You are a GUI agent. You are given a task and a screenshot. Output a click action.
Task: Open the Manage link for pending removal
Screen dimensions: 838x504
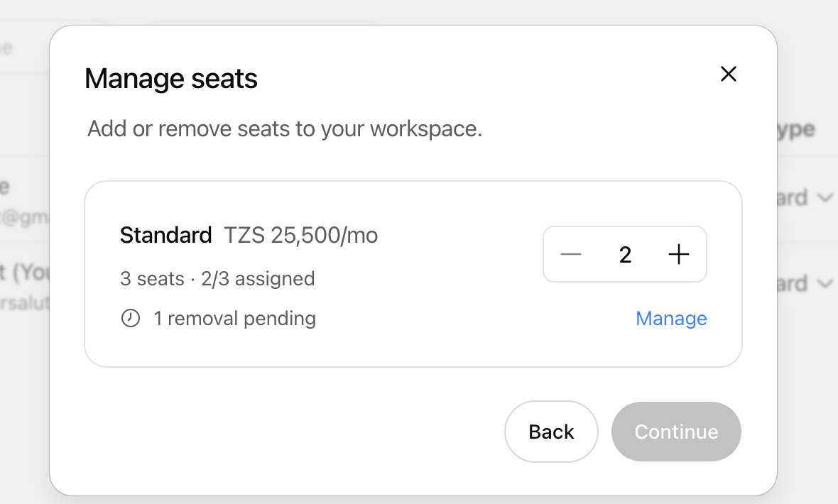click(x=671, y=319)
